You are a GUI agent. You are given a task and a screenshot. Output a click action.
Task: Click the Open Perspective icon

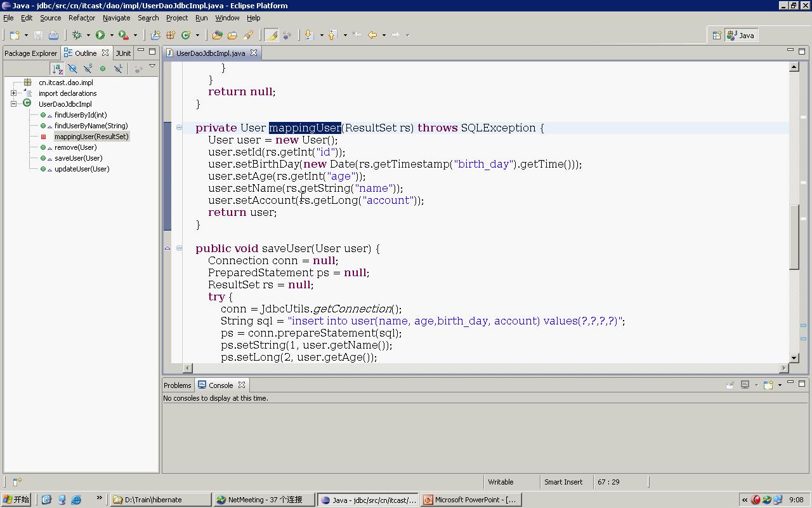point(716,36)
